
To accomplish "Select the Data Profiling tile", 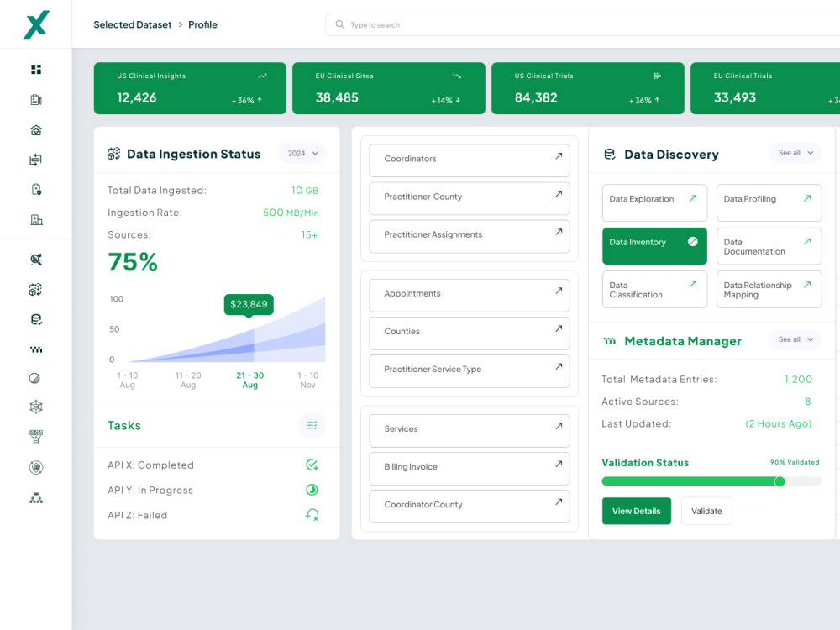I will click(769, 203).
